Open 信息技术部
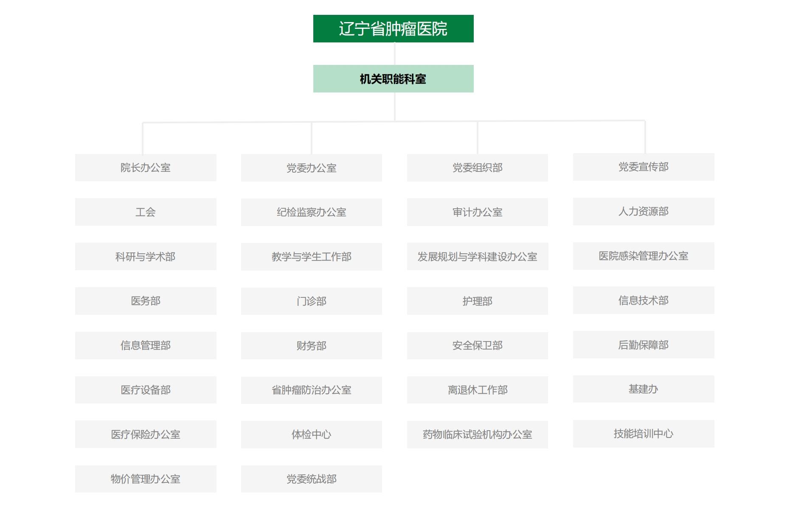The image size is (790, 532). coord(644,300)
